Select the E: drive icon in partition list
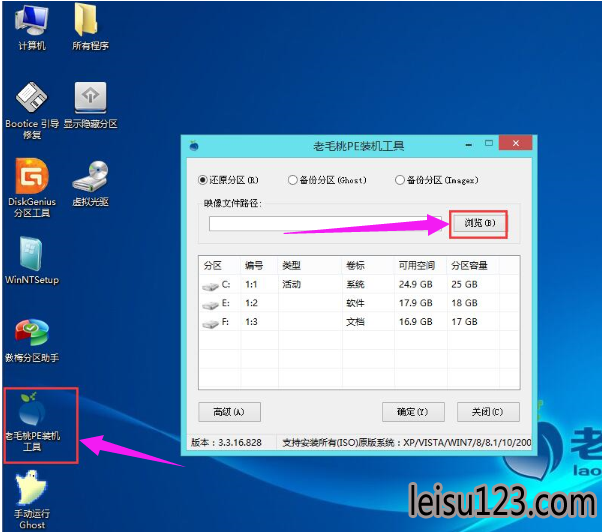 coord(210,305)
